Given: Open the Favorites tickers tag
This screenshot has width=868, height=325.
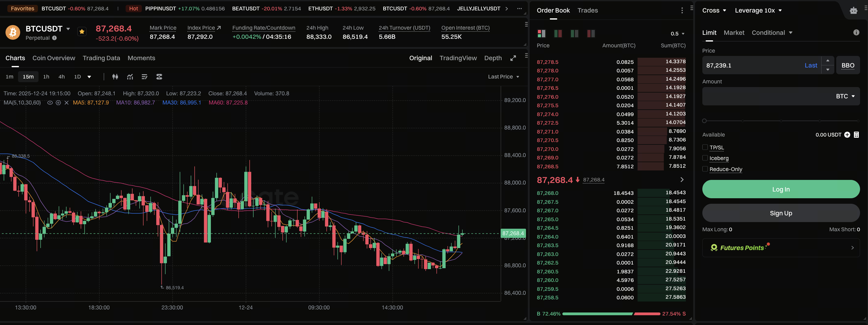Looking at the screenshot, I should click(22, 9).
